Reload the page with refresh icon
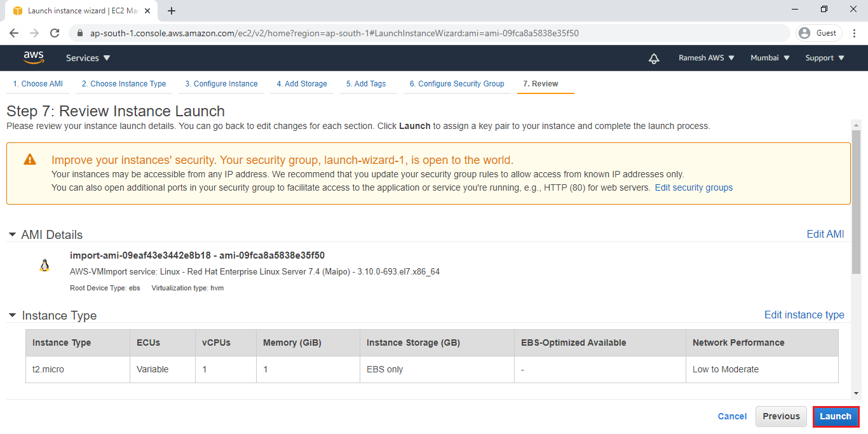The image size is (868, 434). click(55, 33)
